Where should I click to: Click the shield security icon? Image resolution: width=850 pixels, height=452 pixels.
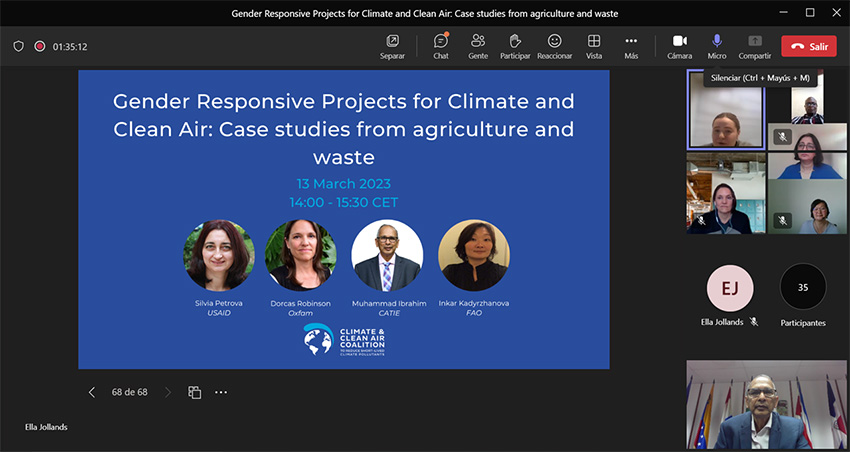tap(18, 47)
